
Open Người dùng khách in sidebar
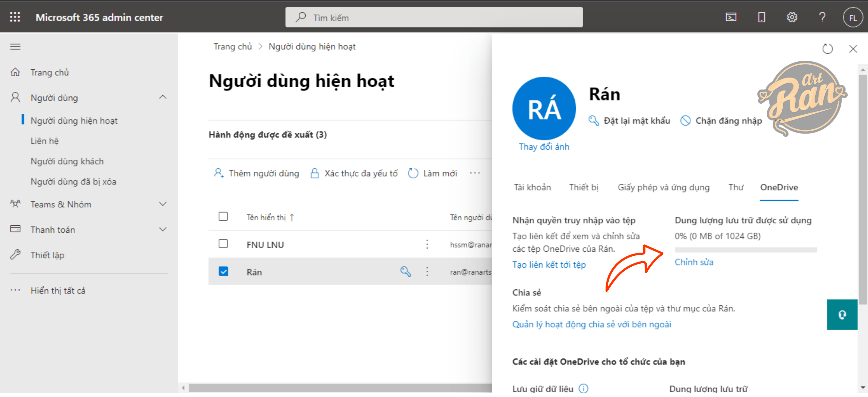pyautogui.click(x=67, y=161)
